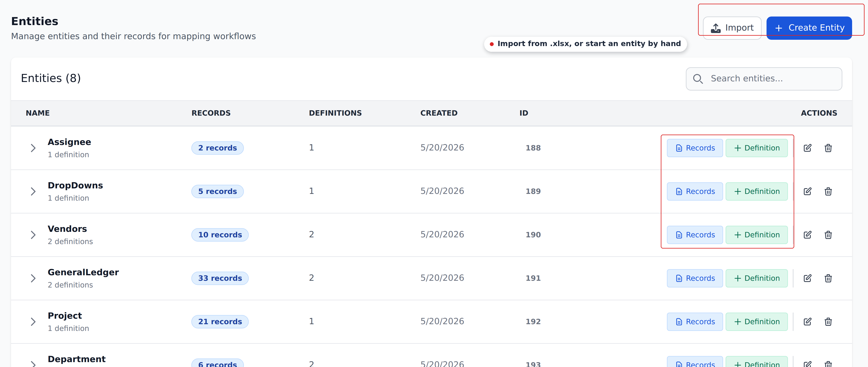
Task: Open Records for DropDowns
Action: pyautogui.click(x=695, y=191)
